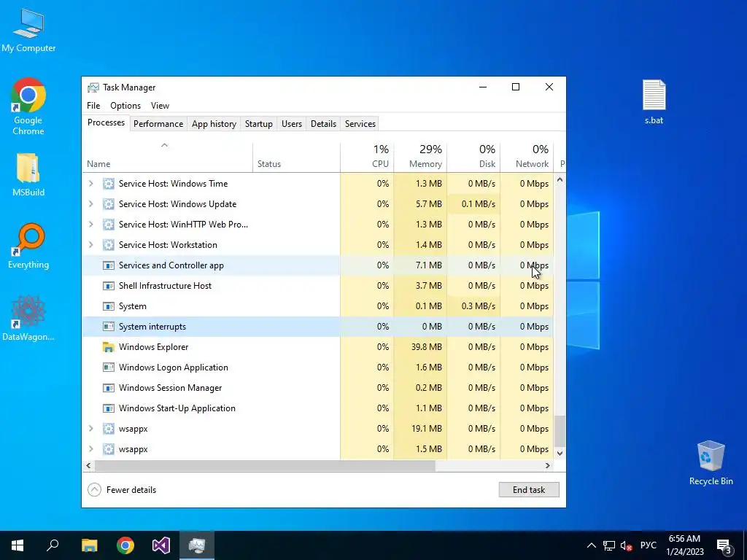747x560 pixels.
Task: Sort by the Status column header
Action: tap(296, 157)
